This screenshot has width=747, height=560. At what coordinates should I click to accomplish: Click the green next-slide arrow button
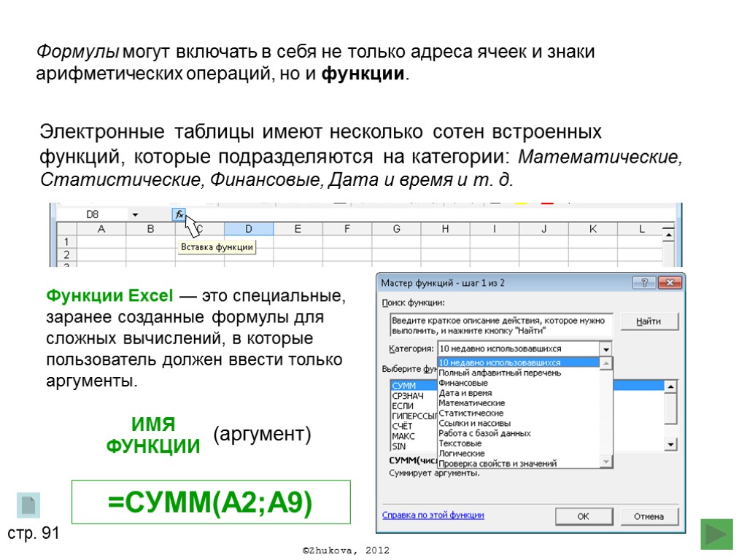pos(717,534)
